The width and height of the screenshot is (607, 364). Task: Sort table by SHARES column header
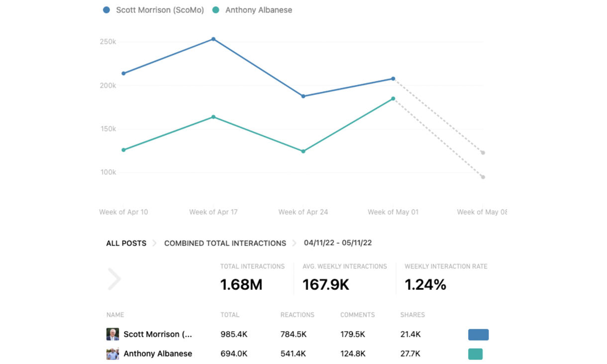point(412,315)
